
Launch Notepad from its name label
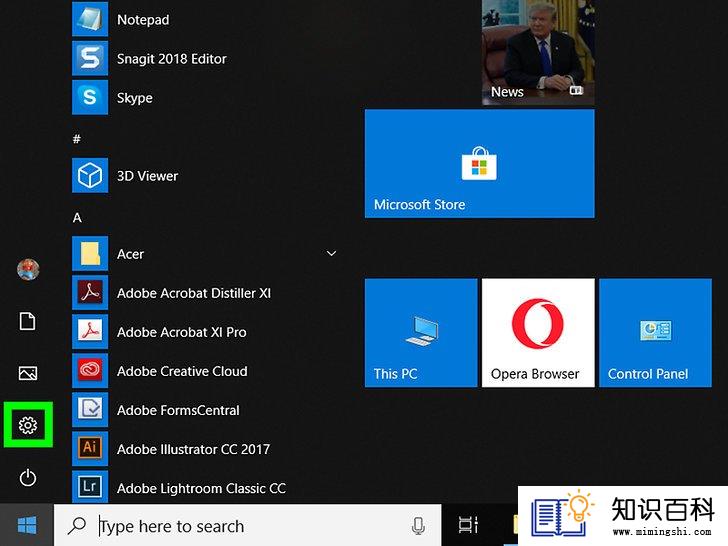point(143,20)
